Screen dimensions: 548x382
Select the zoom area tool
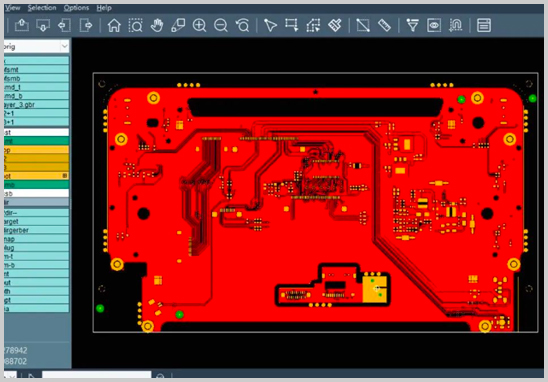coord(135,25)
